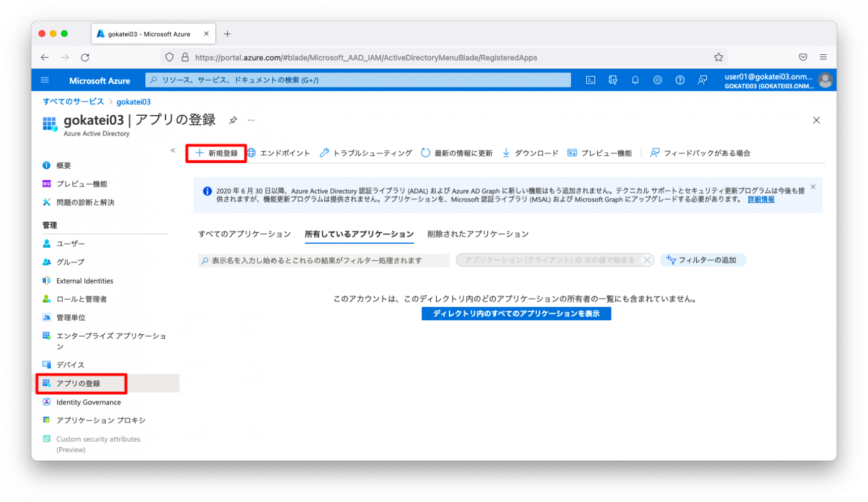Click ディレクトリ内のすべてのアプリケーションを表示 button
868x502 pixels.
(x=516, y=313)
